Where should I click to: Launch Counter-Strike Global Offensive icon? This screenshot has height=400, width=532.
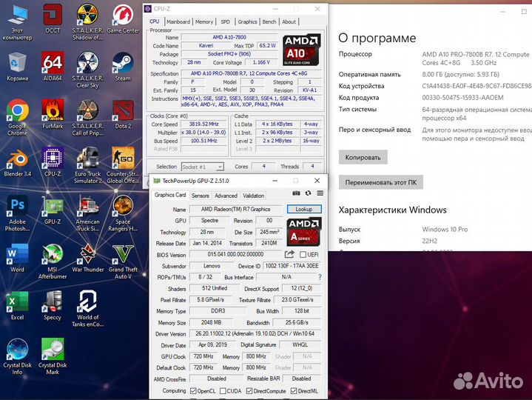point(123,166)
